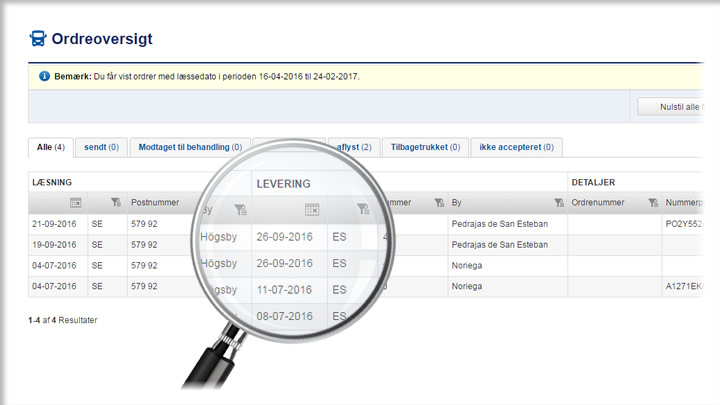This screenshot has width=720, height=405.
Task: Click the A1271EK number cell
Action: click(x=684, y=286)
